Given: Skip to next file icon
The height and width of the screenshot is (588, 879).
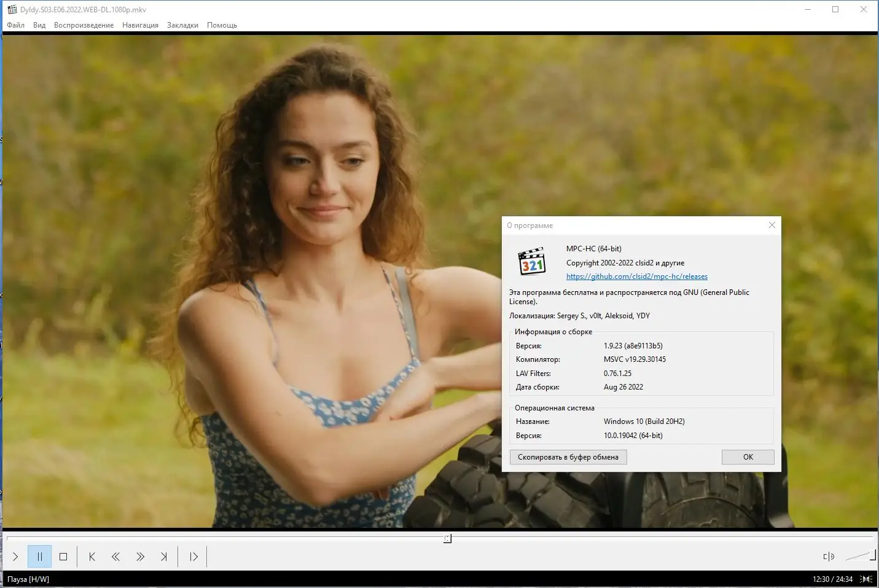Looking at the screenshot, I should 164,556.
